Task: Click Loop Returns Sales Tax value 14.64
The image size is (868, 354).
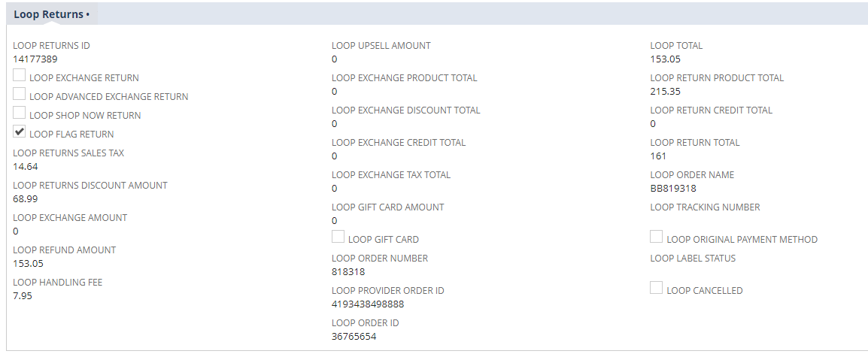Action: click(26, 166)
